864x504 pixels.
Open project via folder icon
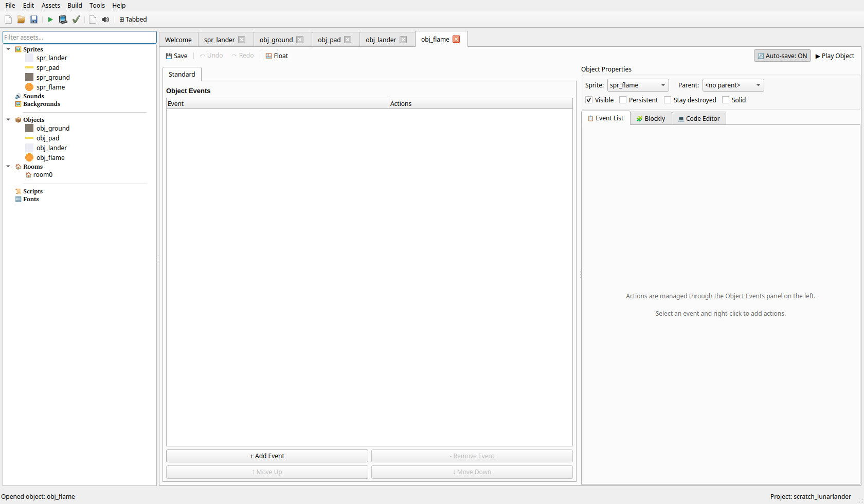pyautogui.click(x=21, y=20)
